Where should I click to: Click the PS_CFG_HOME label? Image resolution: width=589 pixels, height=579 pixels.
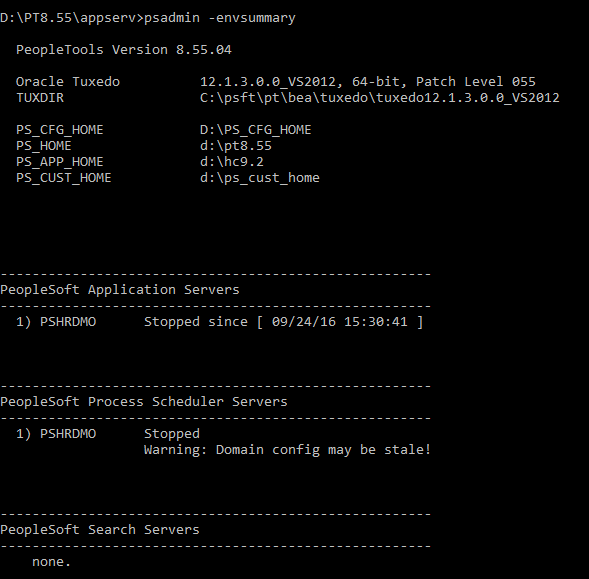point(59,130)
